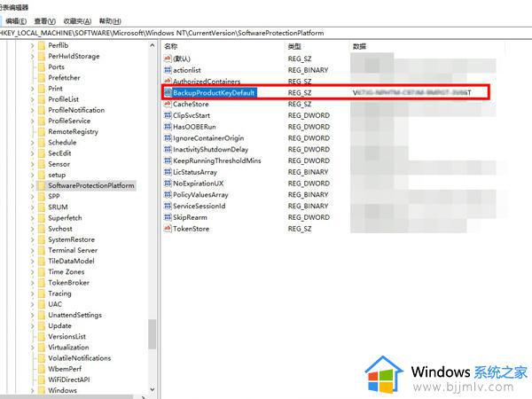
Task: Click the KeepRunningThresholdMins DWORD icon
Action: click(168, 160)
